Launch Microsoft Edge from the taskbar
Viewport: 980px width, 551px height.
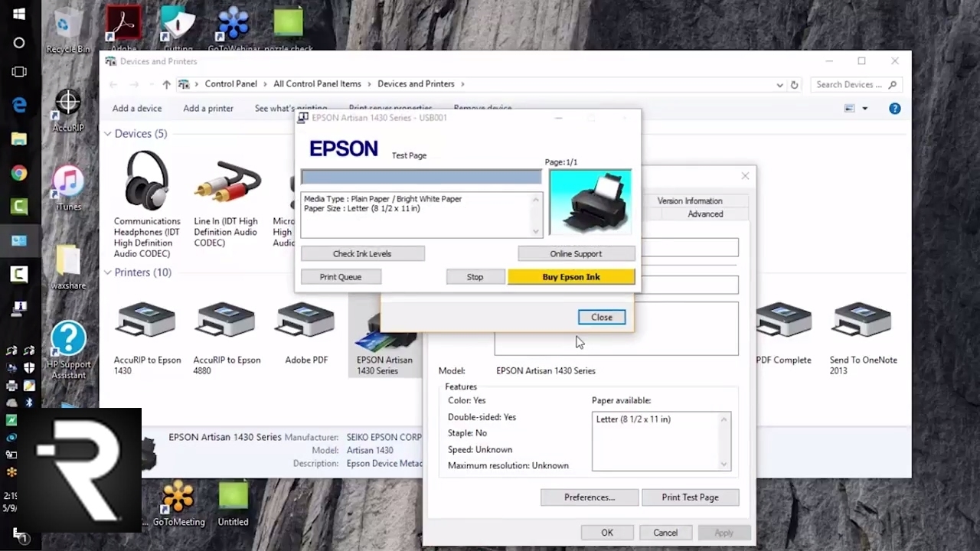[19, 106]
